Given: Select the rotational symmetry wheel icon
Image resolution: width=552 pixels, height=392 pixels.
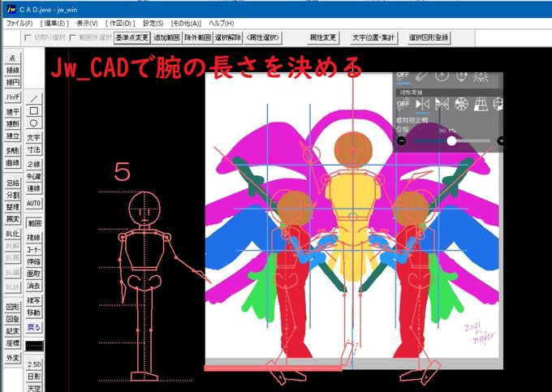Looking at the screenshot, I should pos(461,104).
